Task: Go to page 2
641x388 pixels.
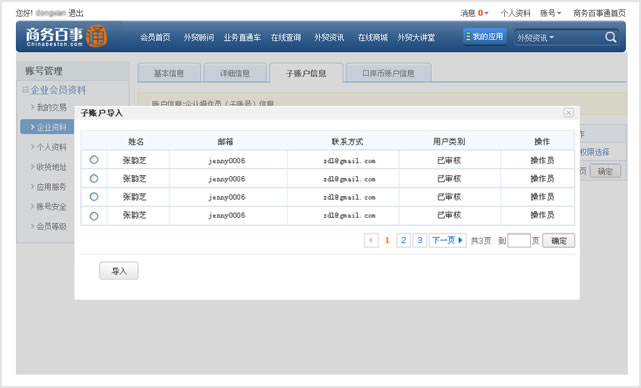Action: pyautogui.click(x=403, y=240)
